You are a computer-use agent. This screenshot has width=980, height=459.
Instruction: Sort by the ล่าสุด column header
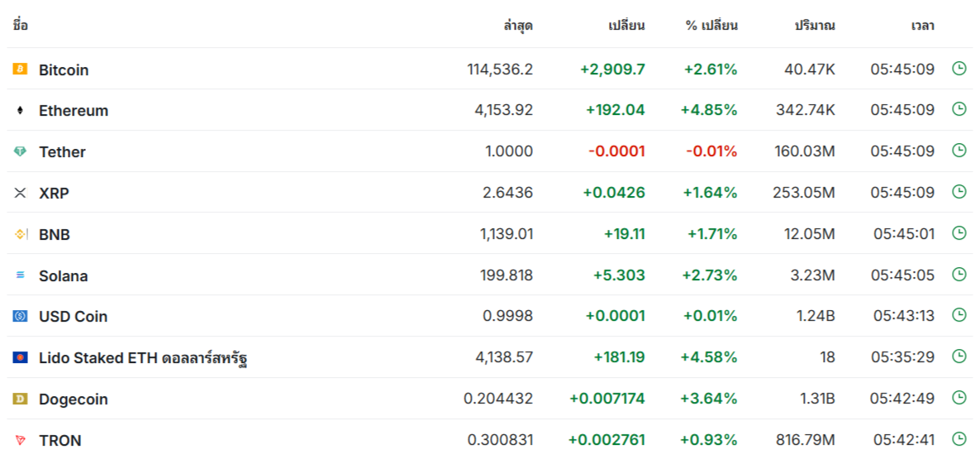click(x=518, y=26)
